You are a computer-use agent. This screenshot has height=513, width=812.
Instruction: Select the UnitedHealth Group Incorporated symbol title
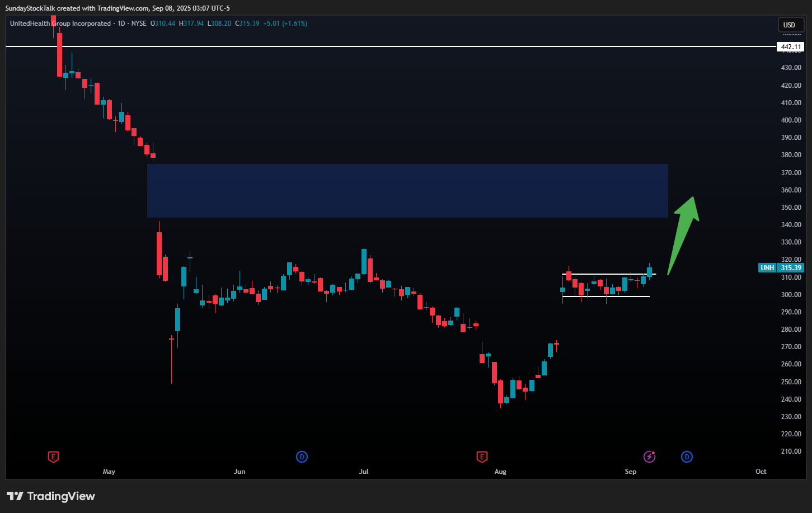point(60,23)
